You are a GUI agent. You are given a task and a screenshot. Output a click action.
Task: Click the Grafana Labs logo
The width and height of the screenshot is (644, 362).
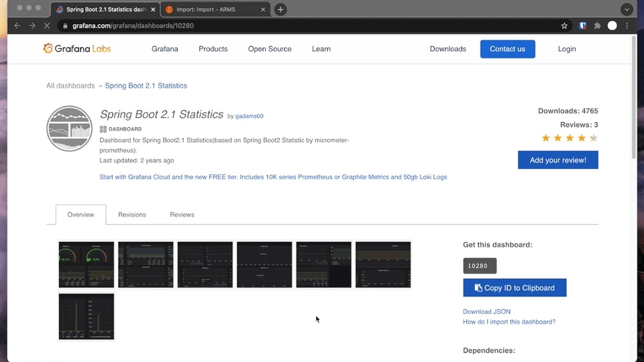coord(76,48)
